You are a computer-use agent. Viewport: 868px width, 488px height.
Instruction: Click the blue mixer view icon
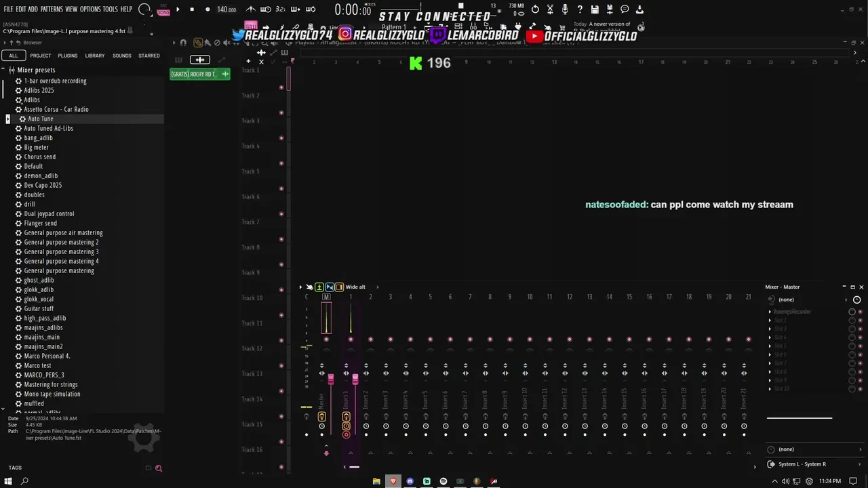pos(329,287)
